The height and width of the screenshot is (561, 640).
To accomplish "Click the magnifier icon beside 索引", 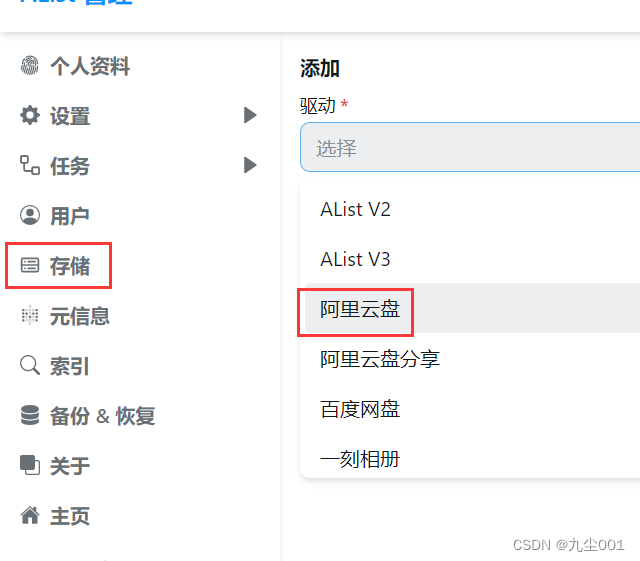I will [30, 365].
